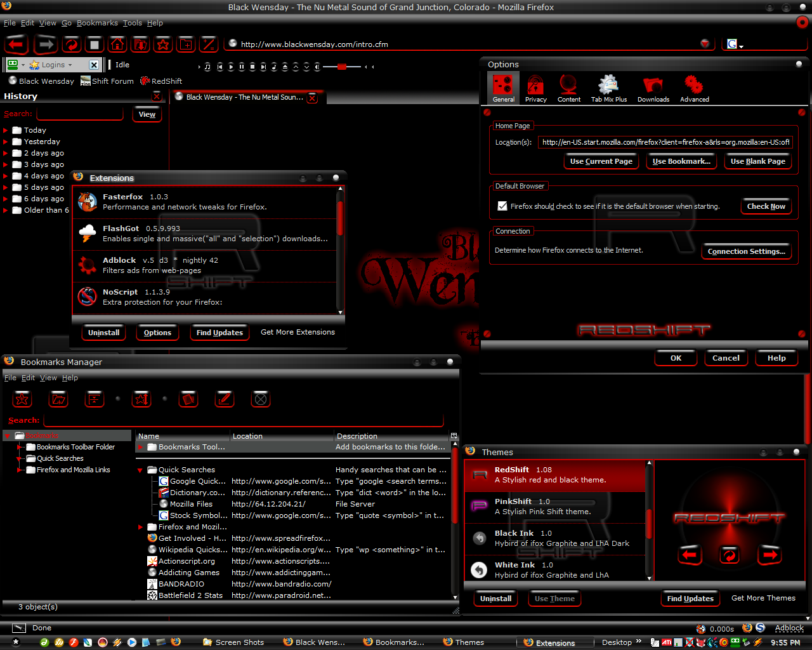Open the Bookmarks menu in Firefox

pyautogui.click(x=97, y=23)
